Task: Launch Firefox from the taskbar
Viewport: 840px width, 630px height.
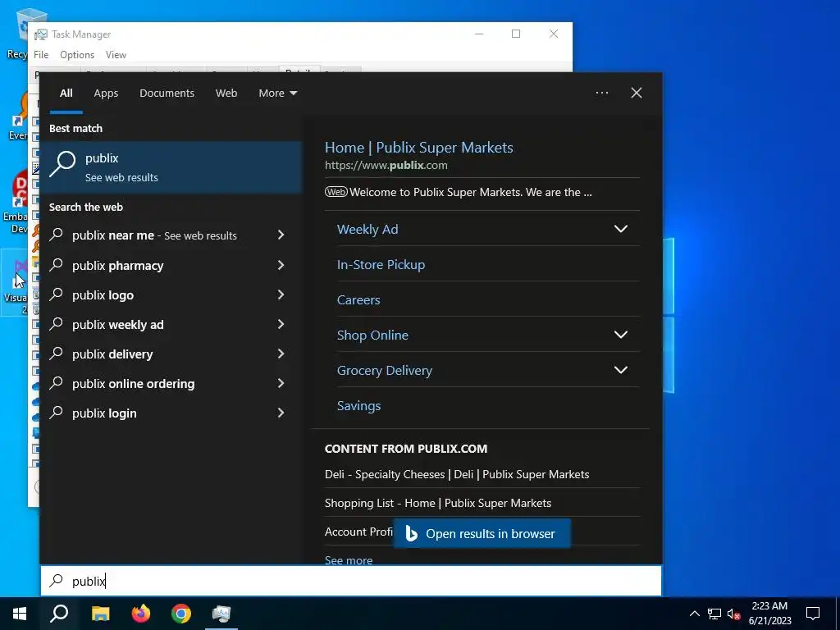Action: [x=141, y=614]
